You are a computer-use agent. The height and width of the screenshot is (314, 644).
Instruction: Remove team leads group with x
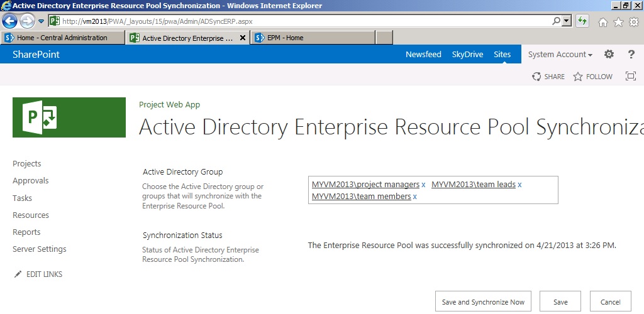[519, 185]
